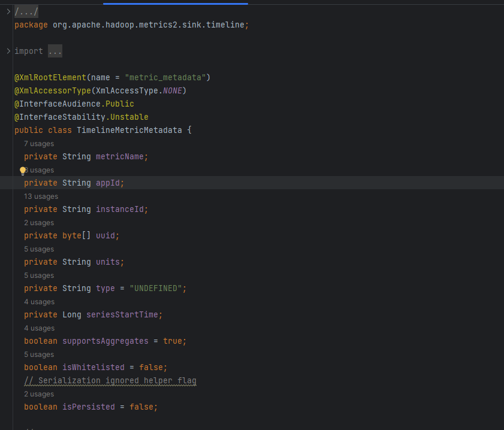This screenshot has width=504, height=430.
Task: Place caret on 'units' field
Action: coord(108,262)
